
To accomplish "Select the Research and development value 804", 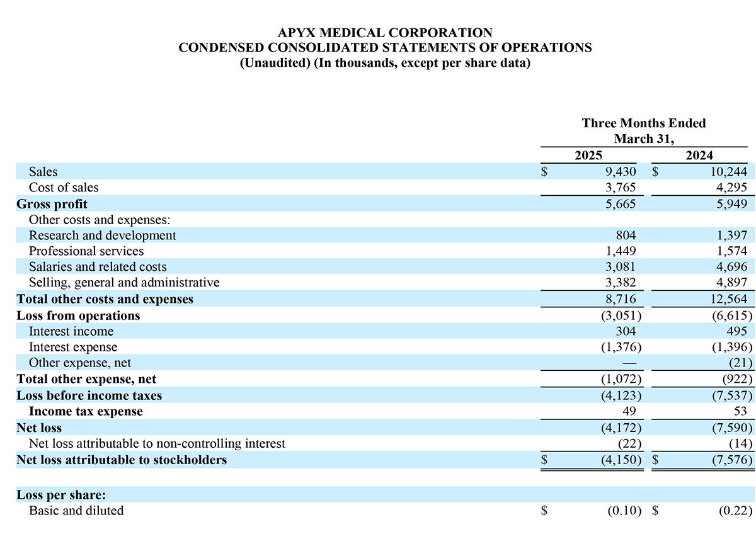I will click(x=625, y=236).
